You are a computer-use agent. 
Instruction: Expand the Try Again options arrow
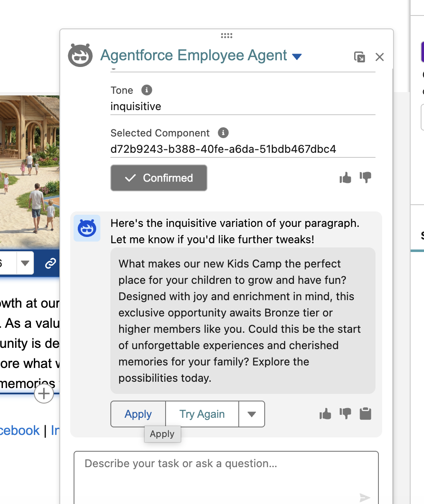point(252,414)
